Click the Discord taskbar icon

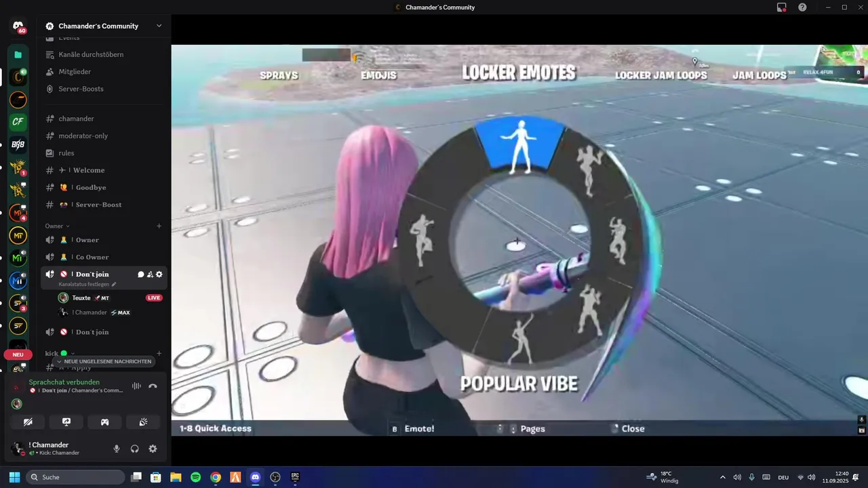pos(255,477)
